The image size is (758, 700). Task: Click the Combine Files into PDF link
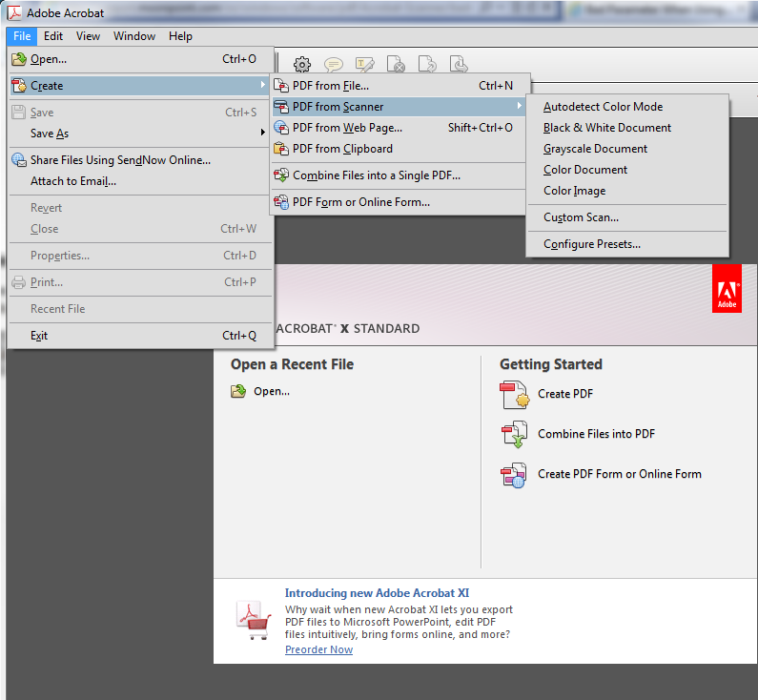(596, 434)
